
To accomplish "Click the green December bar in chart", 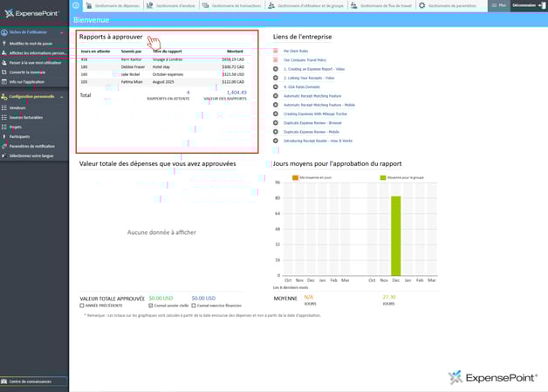I will (x=395, y=236).
